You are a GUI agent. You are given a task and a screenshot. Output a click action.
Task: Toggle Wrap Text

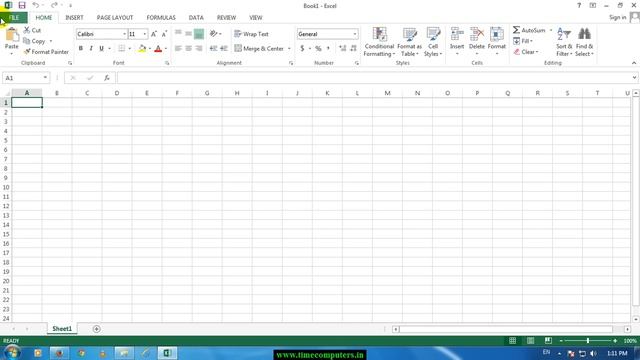[x=251, y=34]
